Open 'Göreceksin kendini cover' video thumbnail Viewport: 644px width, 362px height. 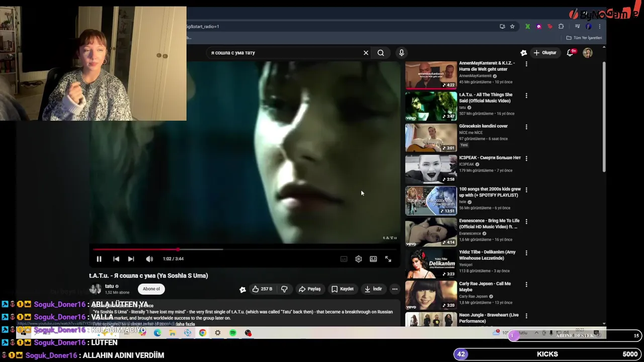[x=431, y=137]
